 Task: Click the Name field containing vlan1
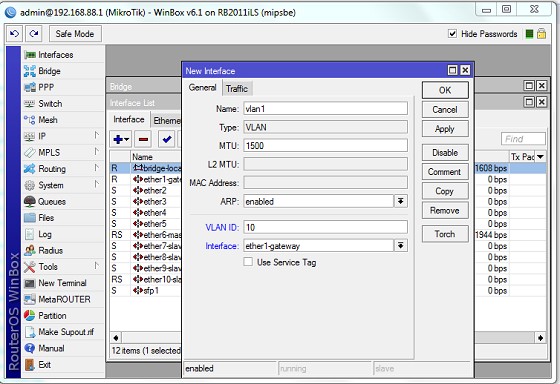click(x=325, y=108)
